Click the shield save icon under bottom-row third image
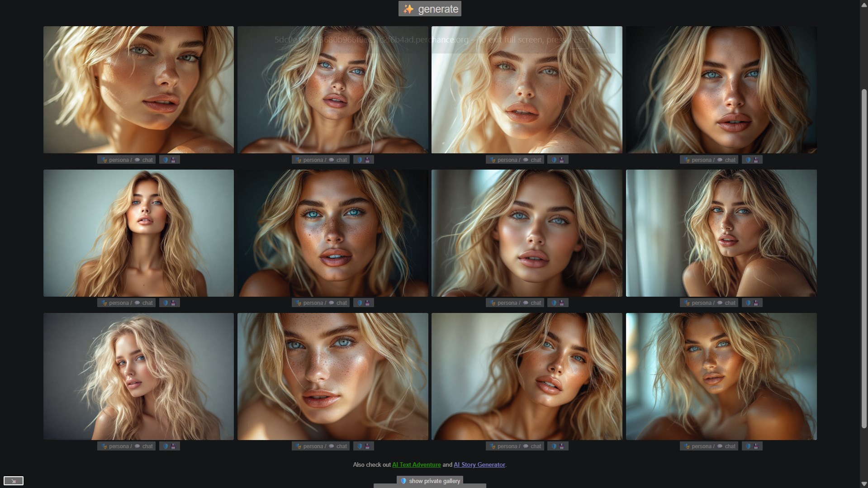Image resolution: width=868 pixels, height=488 pixels. coord(558,446)
